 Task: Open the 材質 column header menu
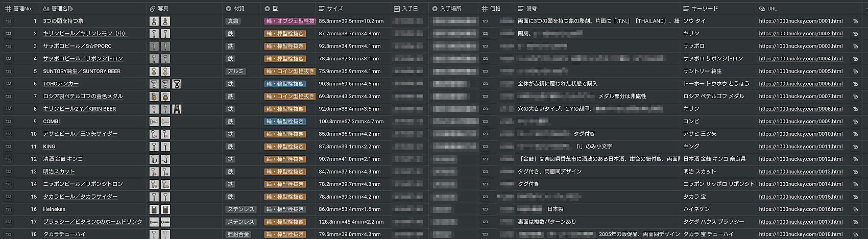228,9
